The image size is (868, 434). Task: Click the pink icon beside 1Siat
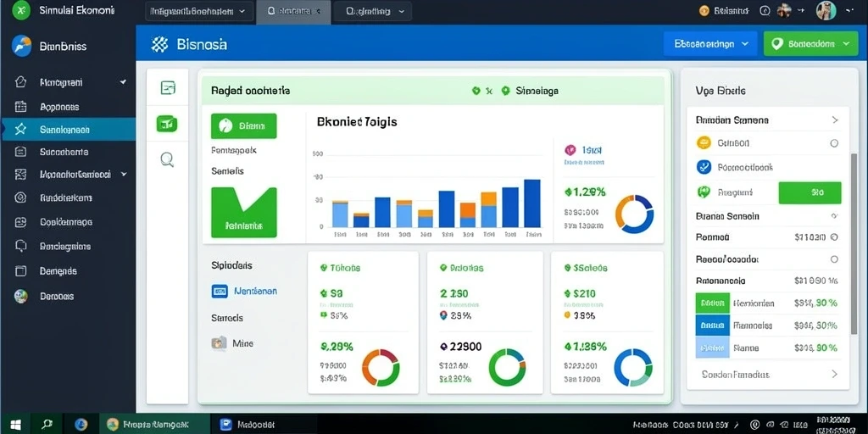coord(570,149)
